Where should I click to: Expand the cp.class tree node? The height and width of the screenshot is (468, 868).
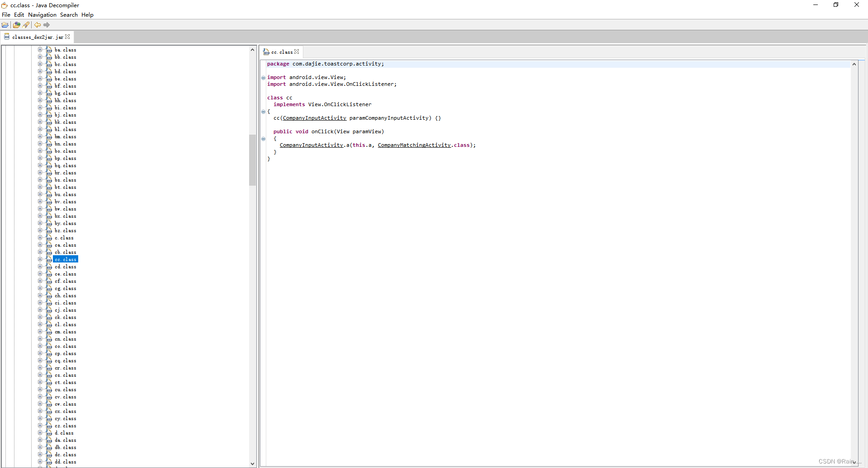(40, 353)
